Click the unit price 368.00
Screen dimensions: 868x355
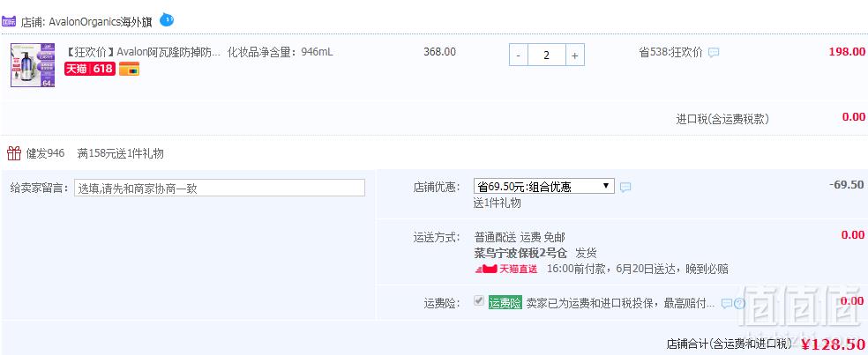point(439,52)
